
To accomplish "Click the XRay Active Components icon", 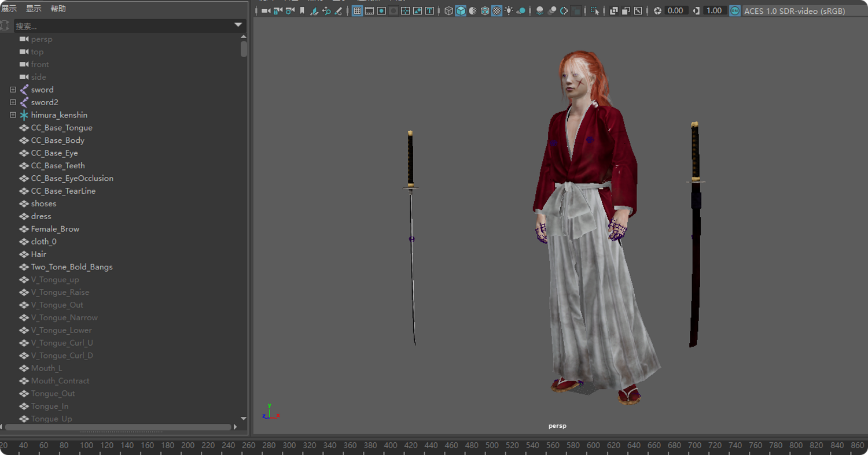I will pyautogui.click(x=626, y=10).
